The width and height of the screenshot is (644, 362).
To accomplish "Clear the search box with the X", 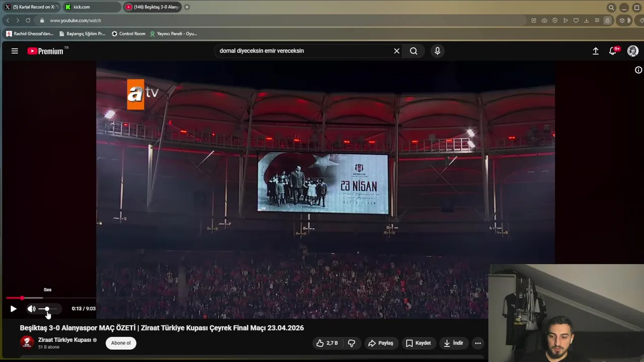I will pos(396,51).
